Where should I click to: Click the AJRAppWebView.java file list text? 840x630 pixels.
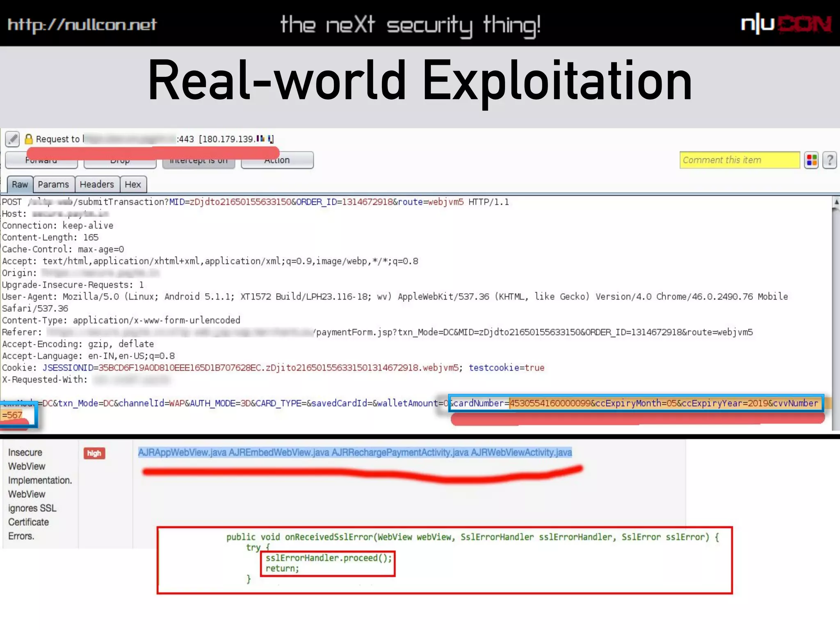(355, 452)
